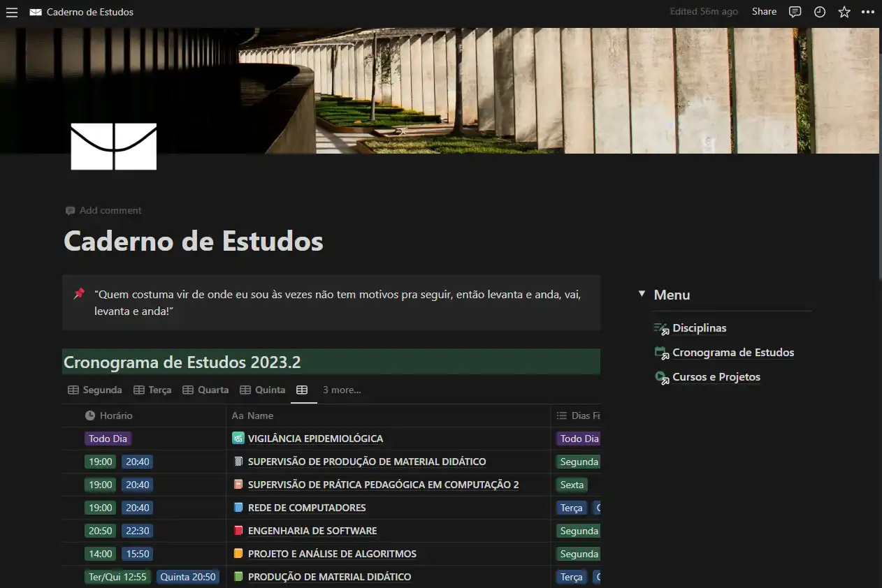882x588 pixels.
Task: View page updates history clock icon
Action: point(820,12)
